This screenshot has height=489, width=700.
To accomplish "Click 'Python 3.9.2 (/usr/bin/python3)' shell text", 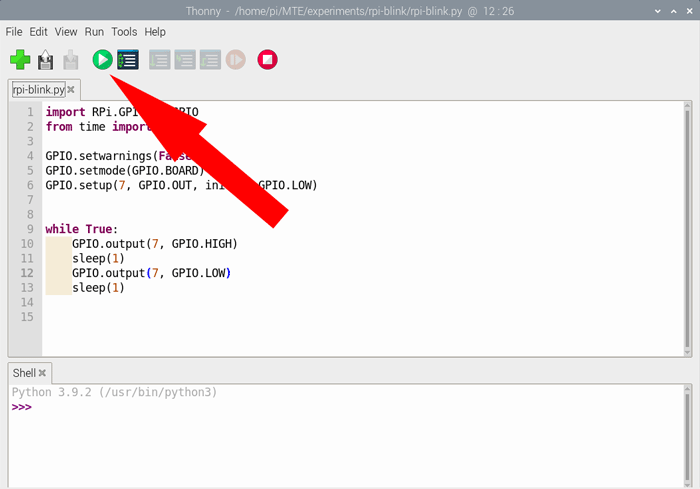I will click(x=114, y=393).
